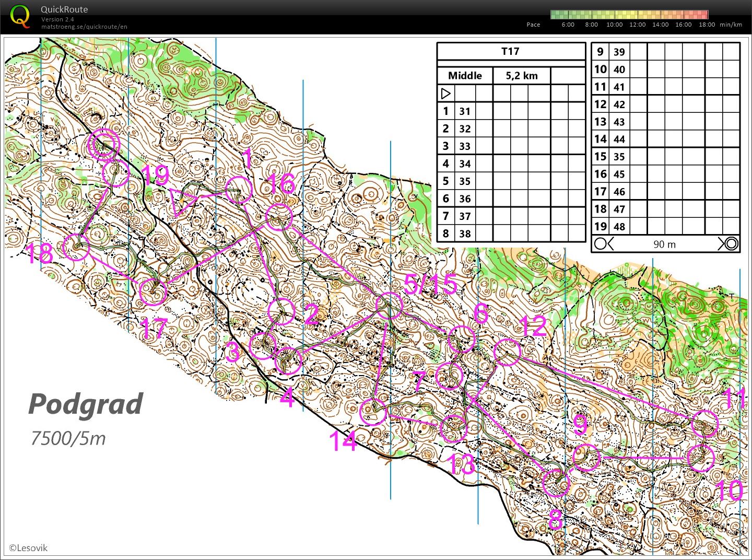Open the matstroeng.se/quickroute/en link
The image size is (752, 560).
(x=84, y=27)
